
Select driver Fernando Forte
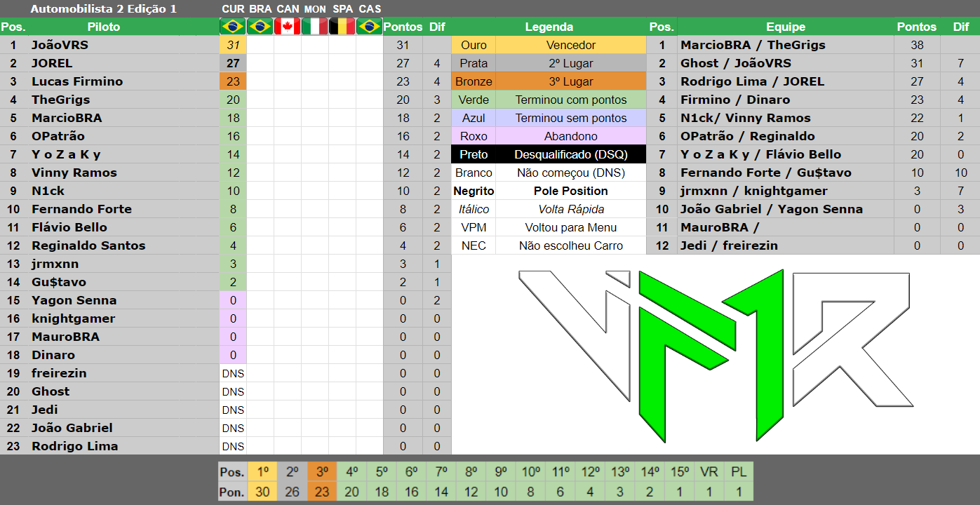(81, 209)
